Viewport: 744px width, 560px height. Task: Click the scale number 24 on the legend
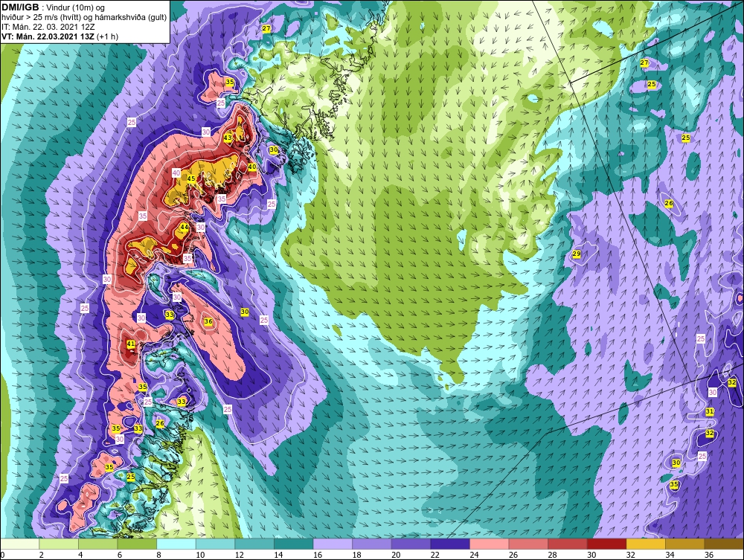click(x=474, y=555)
